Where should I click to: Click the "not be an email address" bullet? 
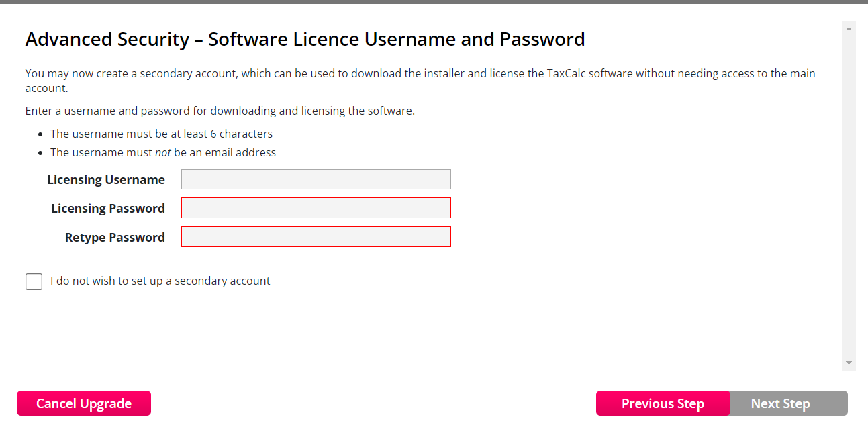pos(163,152)
